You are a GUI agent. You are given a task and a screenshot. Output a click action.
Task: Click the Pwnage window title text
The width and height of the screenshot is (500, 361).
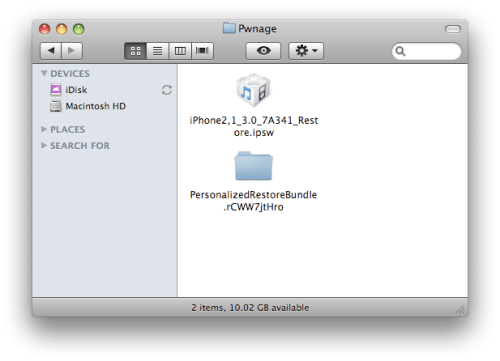(x=257, y=29)
